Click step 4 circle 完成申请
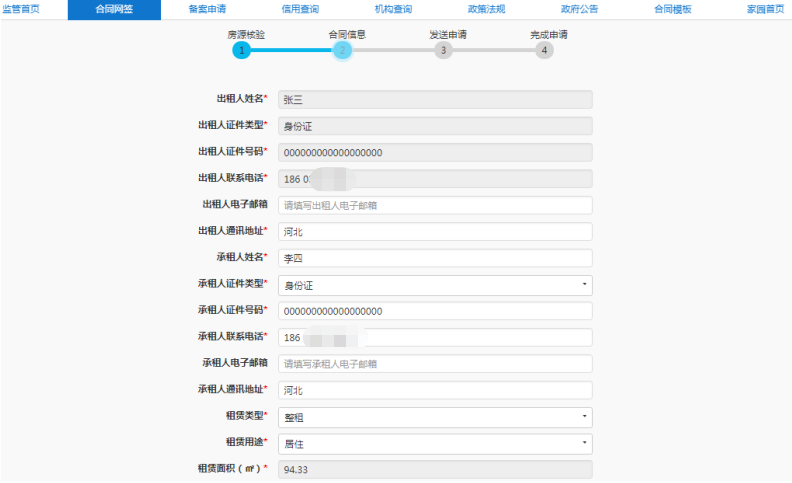This screenshot has height=483, width=792. pyautogui.click(x=544, y=50)
